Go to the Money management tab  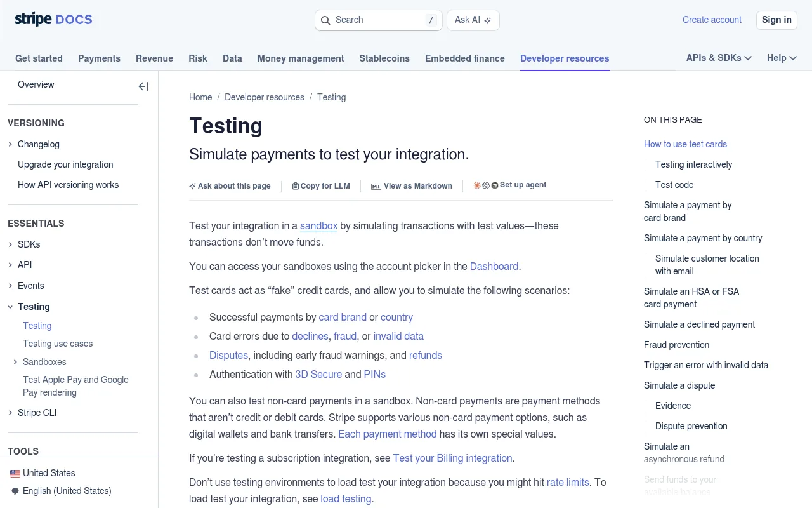point(301,58)
